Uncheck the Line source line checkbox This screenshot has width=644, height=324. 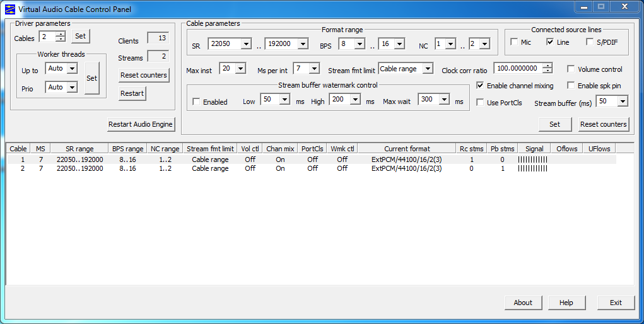coord(550,42)
